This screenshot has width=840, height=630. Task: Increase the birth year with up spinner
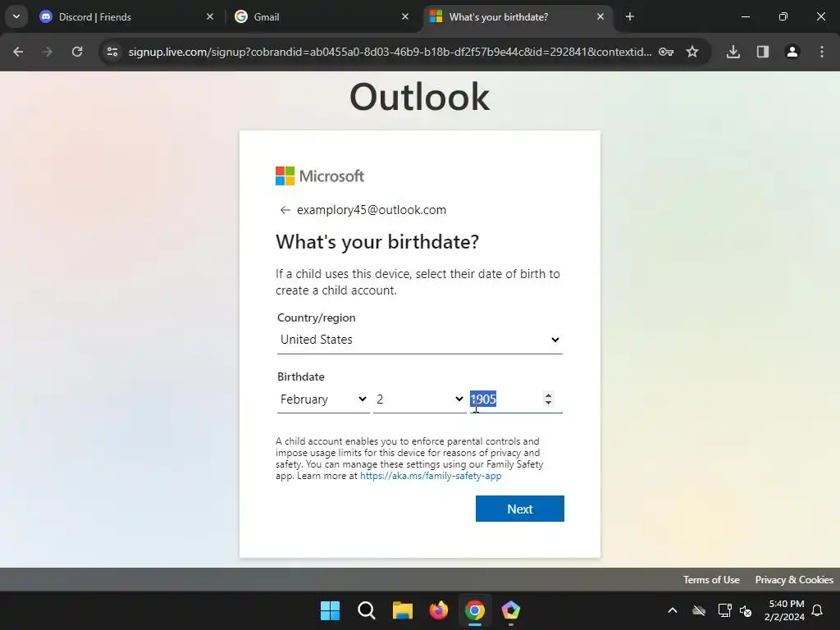tap(548, 395)
